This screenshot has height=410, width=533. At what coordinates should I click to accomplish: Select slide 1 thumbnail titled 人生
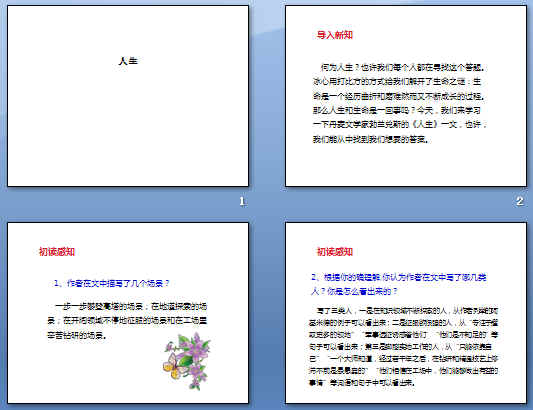(128, 96)
